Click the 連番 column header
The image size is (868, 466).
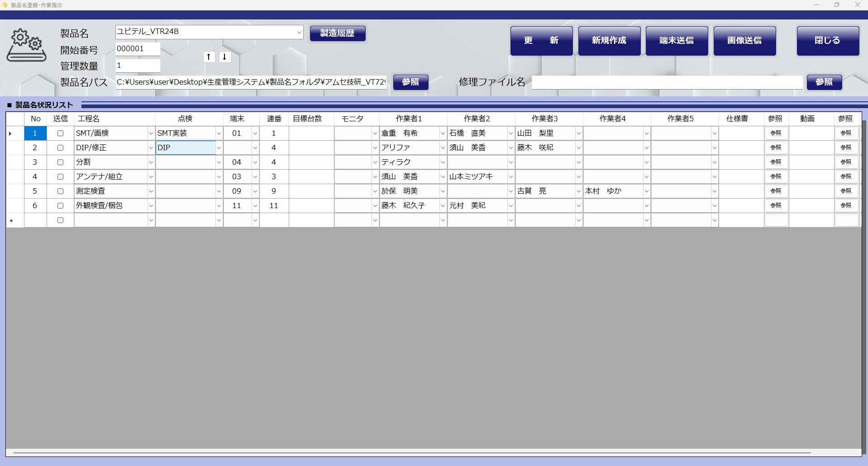coord(274,119)
